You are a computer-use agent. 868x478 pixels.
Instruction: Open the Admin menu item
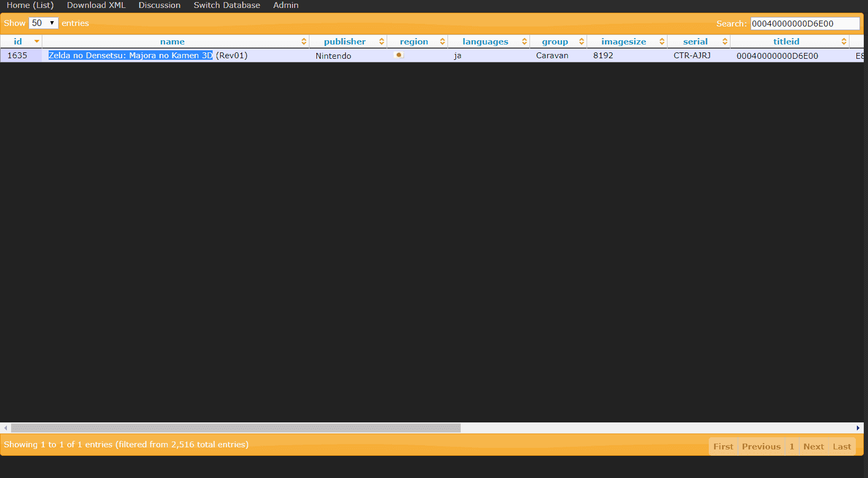[286, 5]
